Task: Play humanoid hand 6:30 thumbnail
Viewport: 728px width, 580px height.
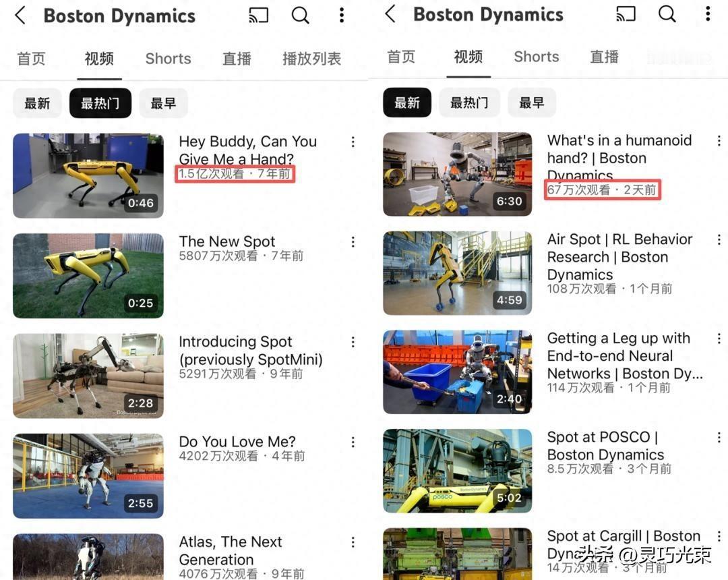Action: [x=457, y=174]
